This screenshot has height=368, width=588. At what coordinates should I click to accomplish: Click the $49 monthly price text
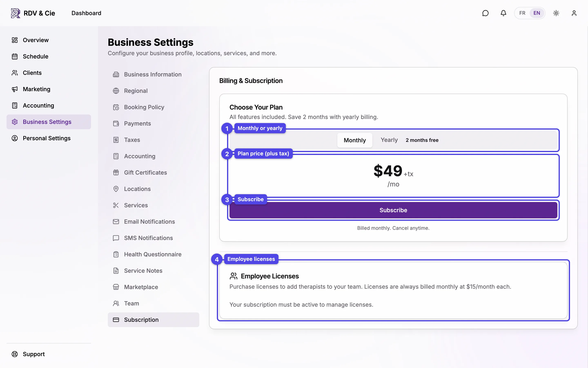[x=388, y=171]
